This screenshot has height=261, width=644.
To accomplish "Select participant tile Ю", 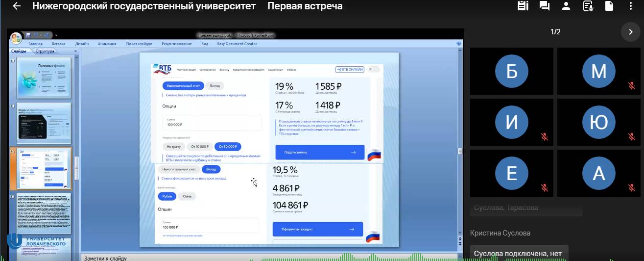I will (599, 122).
